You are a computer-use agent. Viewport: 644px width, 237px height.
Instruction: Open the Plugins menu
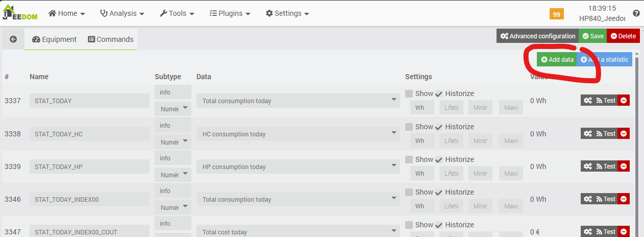tap(230, 13)
